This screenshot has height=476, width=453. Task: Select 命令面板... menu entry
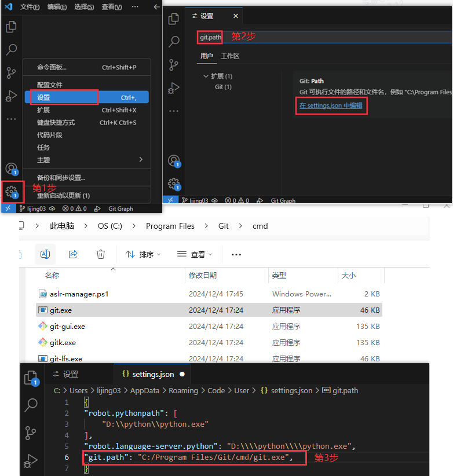pyautogui.click(x=87, y=67)
